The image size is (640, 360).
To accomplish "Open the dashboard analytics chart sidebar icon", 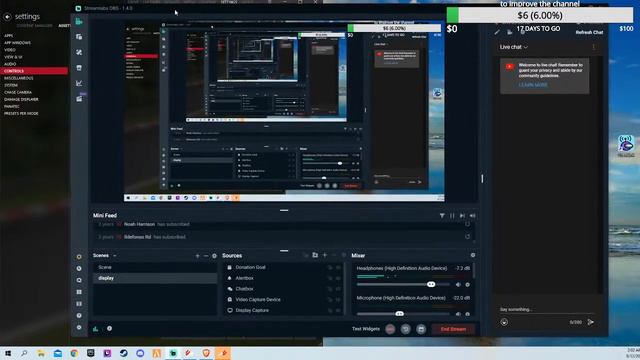I will tap(79, 83).
